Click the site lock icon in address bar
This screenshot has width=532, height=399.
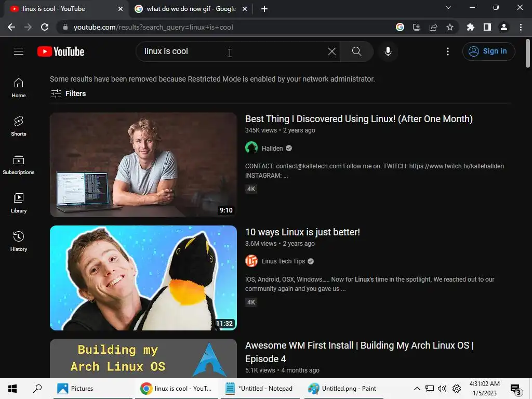[x=65, y=27]
